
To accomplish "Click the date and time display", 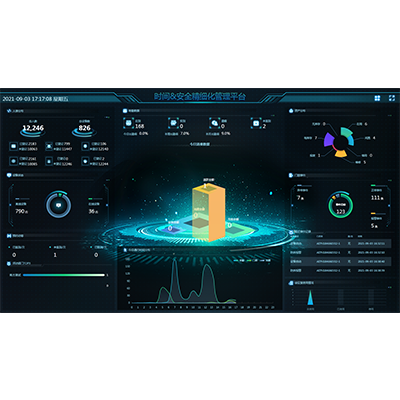I will pyautogui.click(x=35, y=99).
